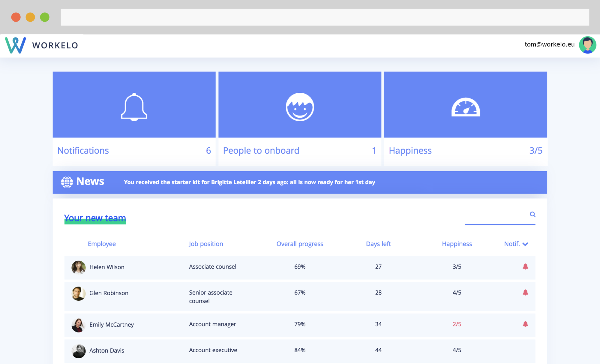Click the Workelo W logo
Screen dimensions: 600x364
pos(16,45)
